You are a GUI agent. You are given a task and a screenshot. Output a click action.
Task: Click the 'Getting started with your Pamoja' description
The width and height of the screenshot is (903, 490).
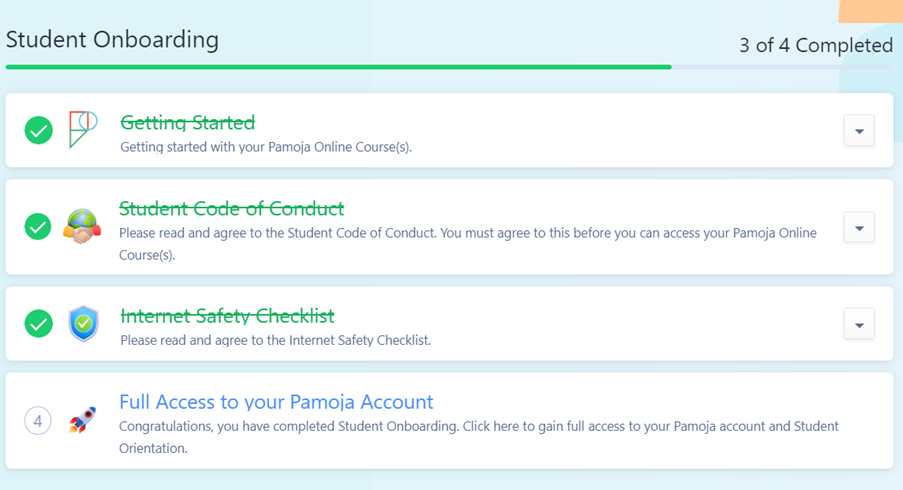(266, 147)
